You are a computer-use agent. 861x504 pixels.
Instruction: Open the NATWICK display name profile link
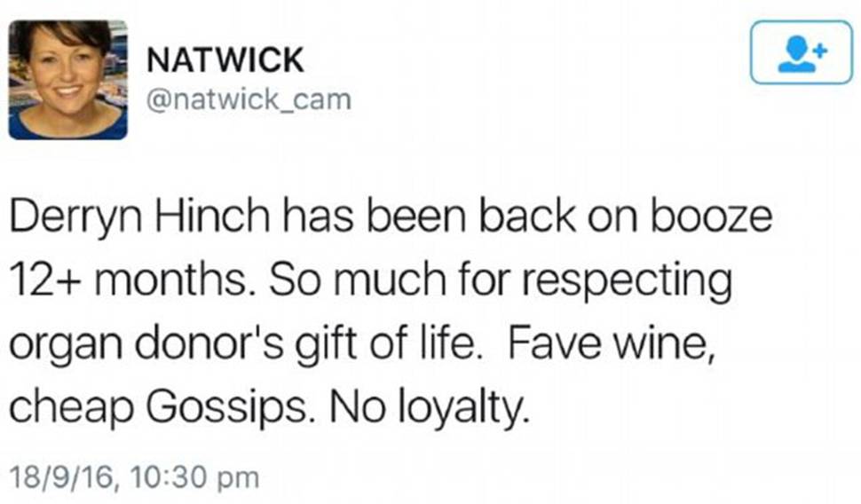click(x=225, y=59)
